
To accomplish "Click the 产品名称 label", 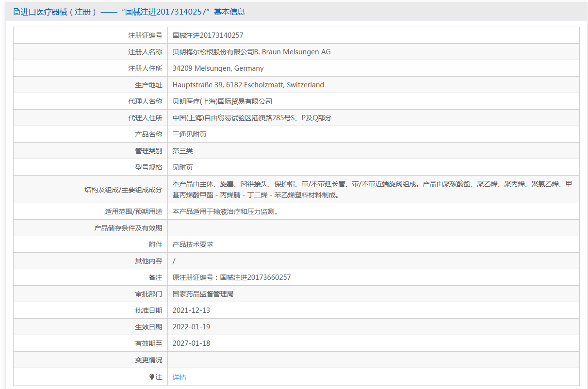I will pos(148,134).
